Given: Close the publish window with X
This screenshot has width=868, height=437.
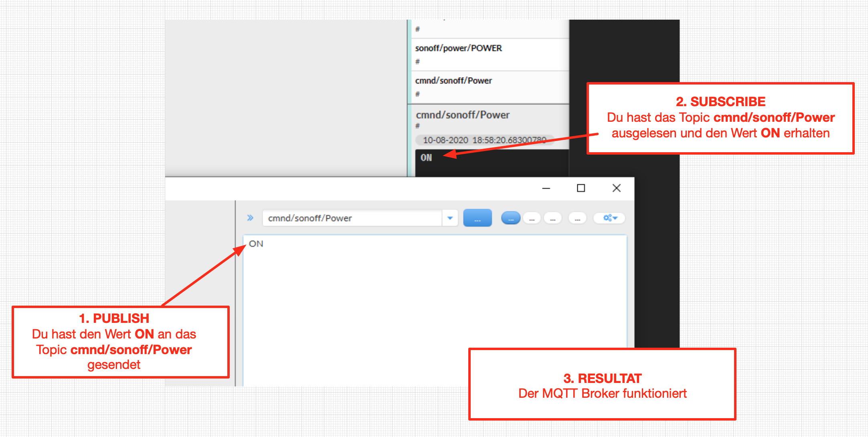Looking at the screenshot, I should tap(617, 188).
